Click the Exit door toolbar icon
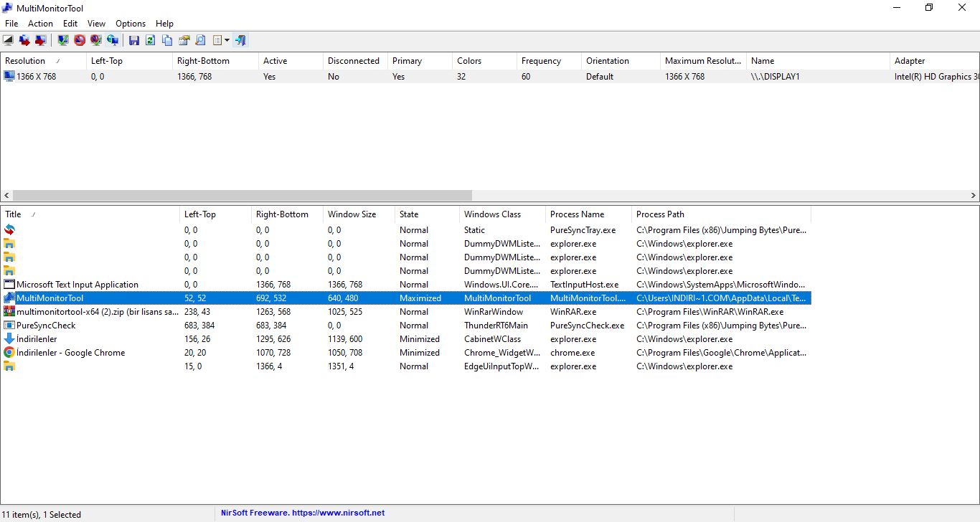980x522 pixels. (x=240, y=40)
